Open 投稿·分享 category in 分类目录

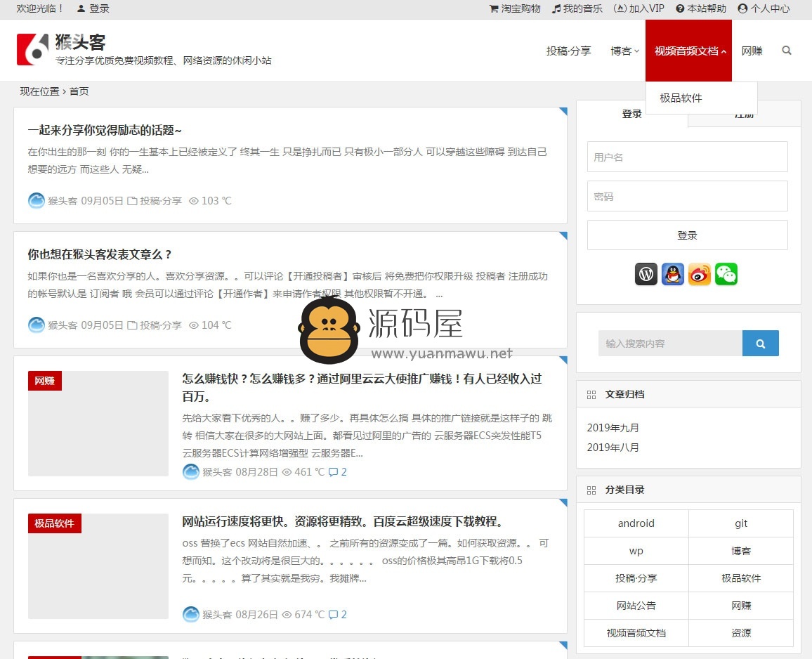[636, 578]
